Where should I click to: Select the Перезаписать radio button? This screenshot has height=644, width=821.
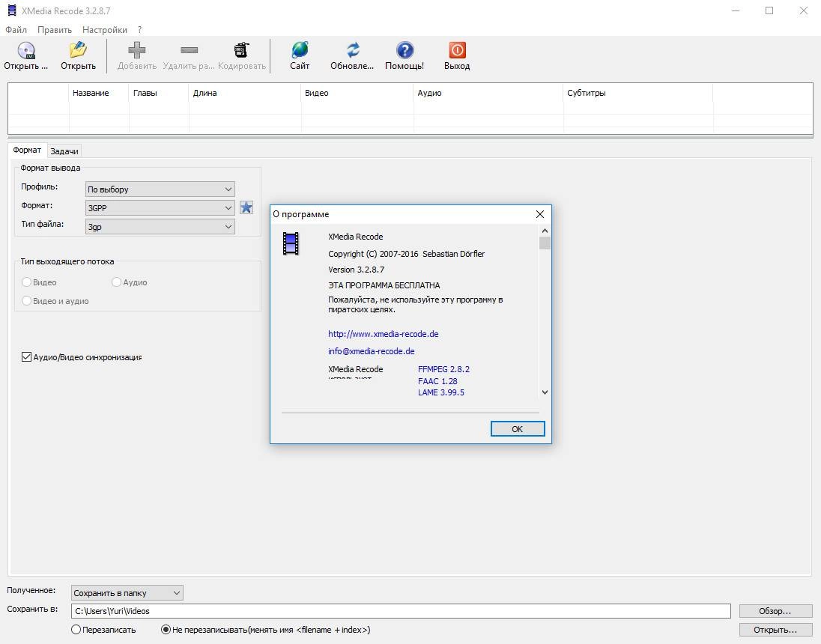click(x=76, y=630)
